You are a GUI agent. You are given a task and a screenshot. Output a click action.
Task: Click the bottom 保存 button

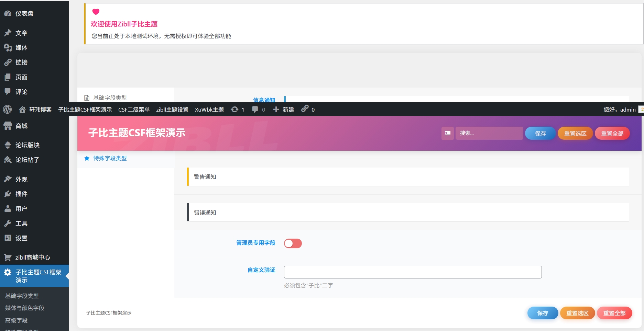[x=542, y=313]
